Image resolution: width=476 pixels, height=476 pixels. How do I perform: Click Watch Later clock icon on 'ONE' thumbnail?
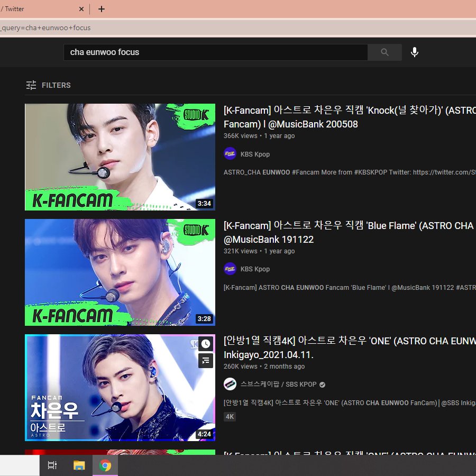(x=206, y=344)
